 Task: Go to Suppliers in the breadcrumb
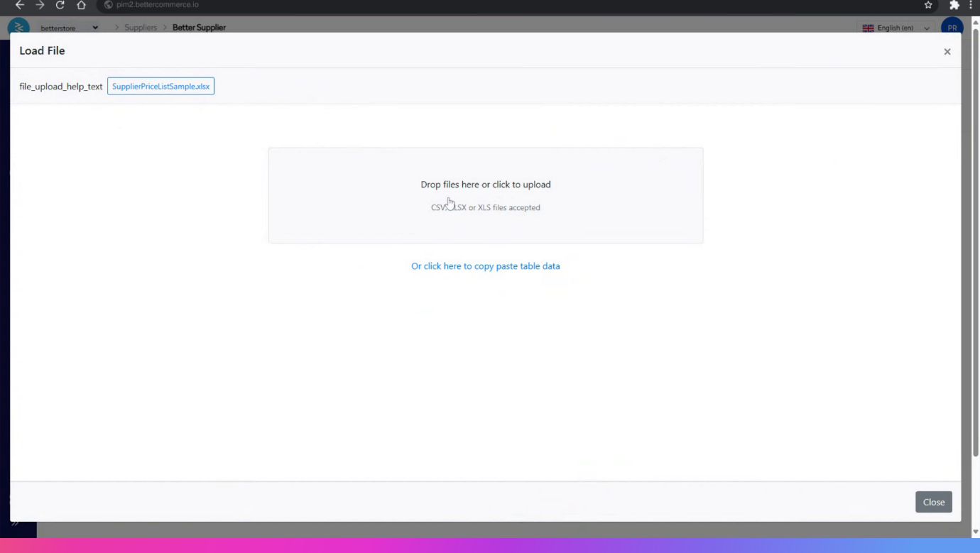[x=141, y=28]
